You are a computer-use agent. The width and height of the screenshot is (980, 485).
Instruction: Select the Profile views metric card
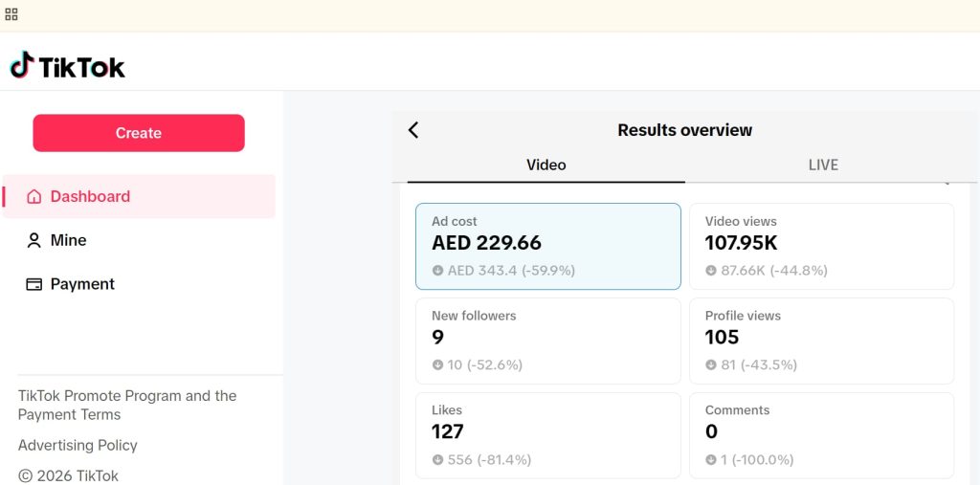click(821, 340)
